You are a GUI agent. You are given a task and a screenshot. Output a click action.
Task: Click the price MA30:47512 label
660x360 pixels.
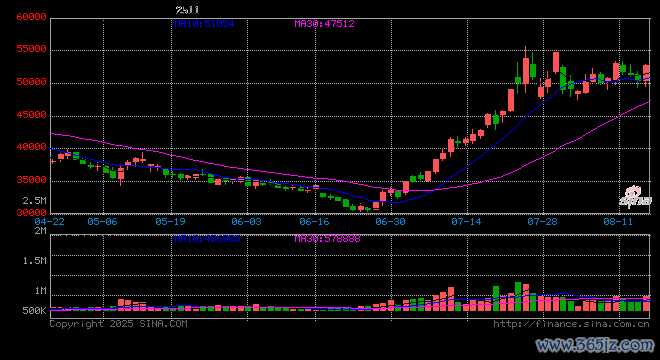click(x=325, y=24)
